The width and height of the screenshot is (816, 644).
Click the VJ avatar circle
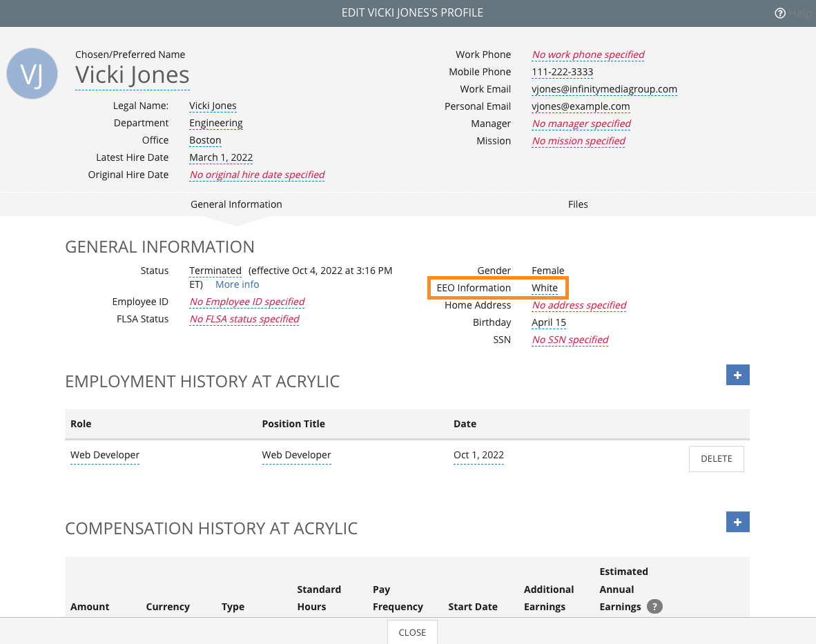click(x=32, y=73)
